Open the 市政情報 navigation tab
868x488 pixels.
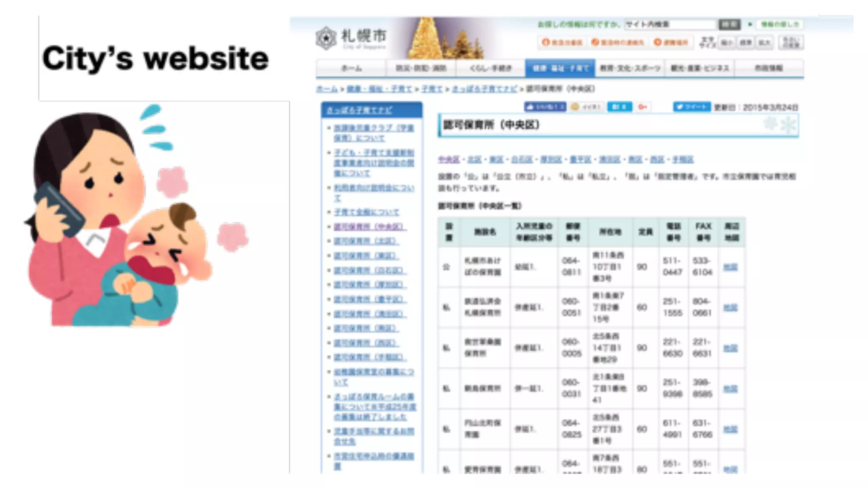click(x=768, y=68)
